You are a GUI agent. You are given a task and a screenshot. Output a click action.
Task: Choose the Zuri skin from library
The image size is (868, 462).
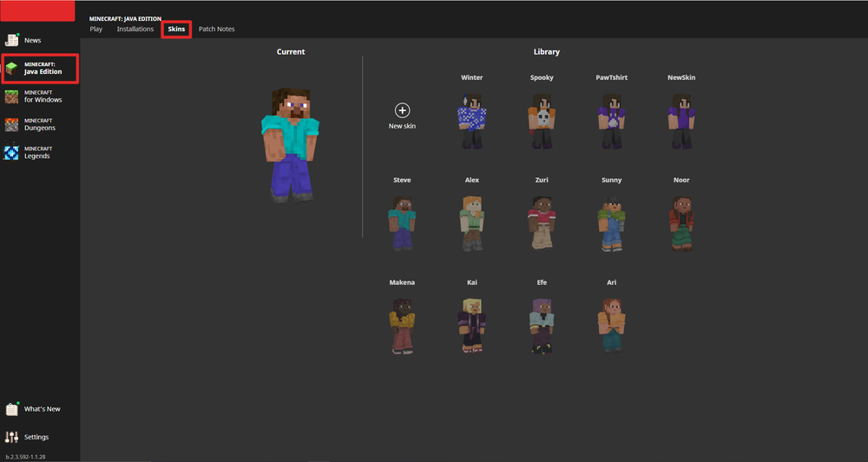click(x=542, y=222)
